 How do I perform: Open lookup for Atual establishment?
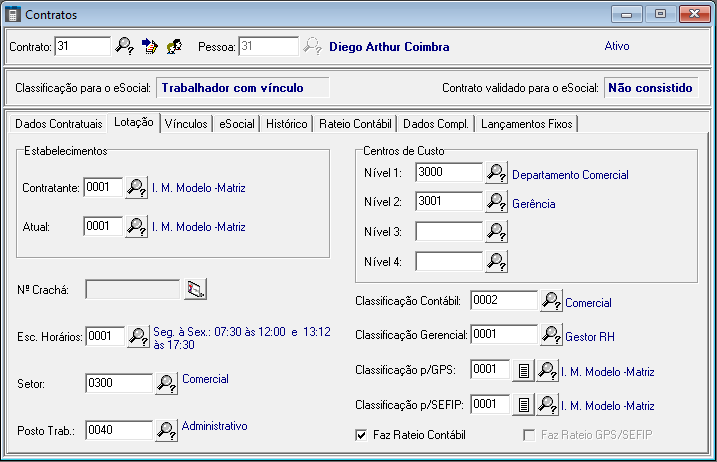click(x=137, y=226)
